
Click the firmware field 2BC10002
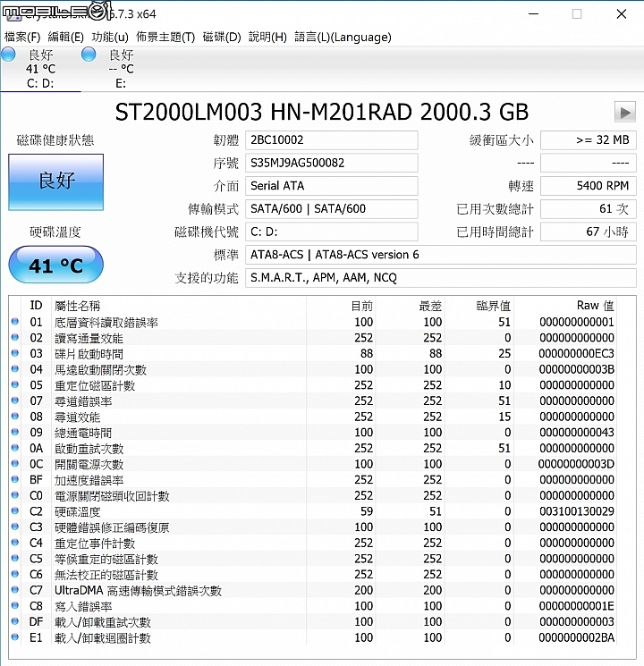(332, 140)
